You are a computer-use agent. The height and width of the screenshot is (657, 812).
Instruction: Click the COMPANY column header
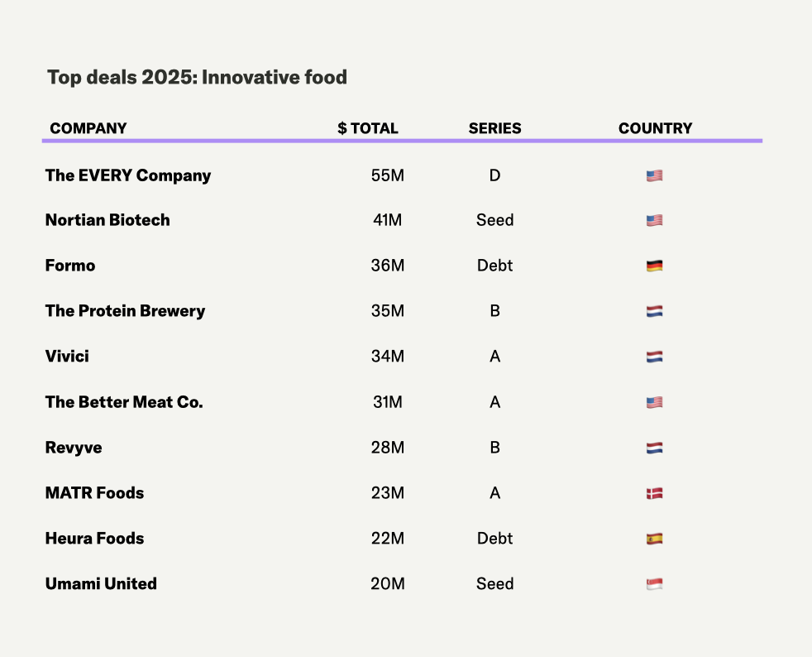click(x=88, y=128)
